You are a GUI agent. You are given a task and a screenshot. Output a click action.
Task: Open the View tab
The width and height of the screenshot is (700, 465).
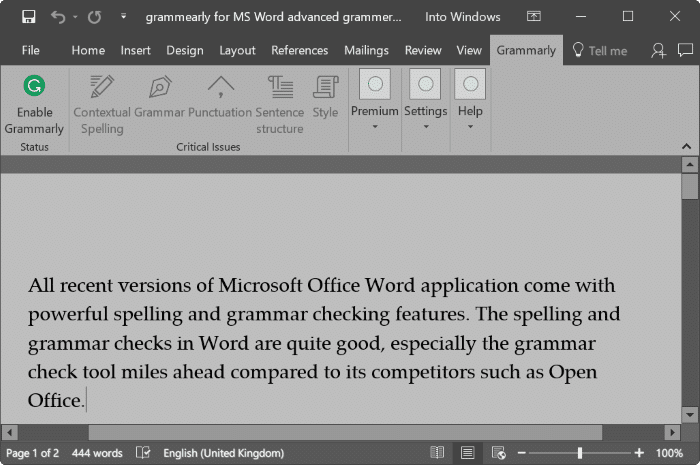pos(469,50)
